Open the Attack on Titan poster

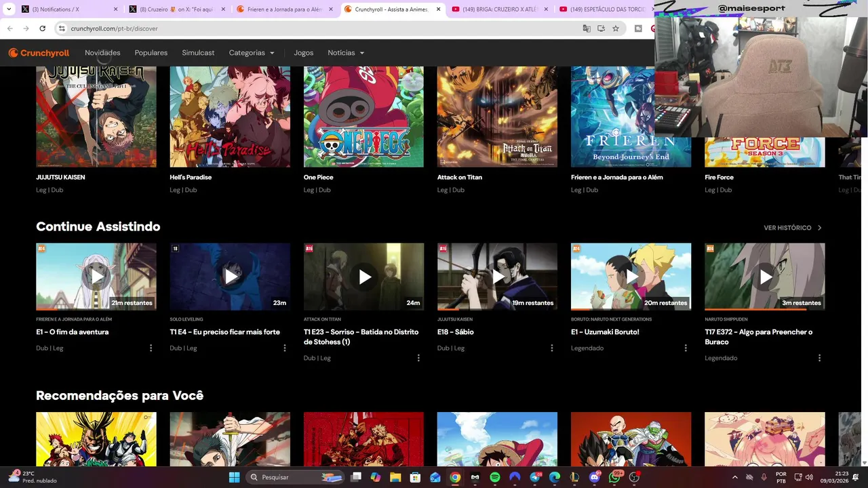(497, 117)
